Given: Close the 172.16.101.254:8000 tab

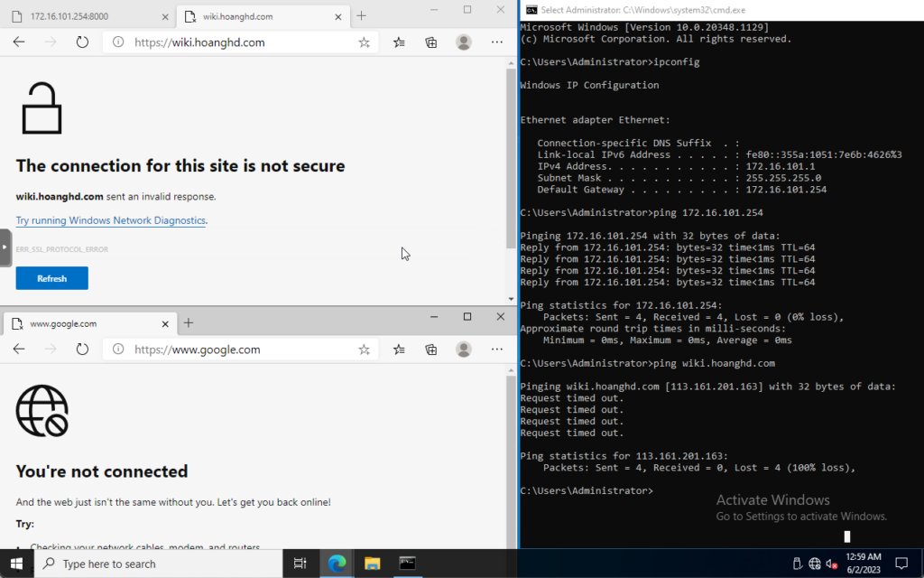Looking at the screenshot, I should click(165, 16).
